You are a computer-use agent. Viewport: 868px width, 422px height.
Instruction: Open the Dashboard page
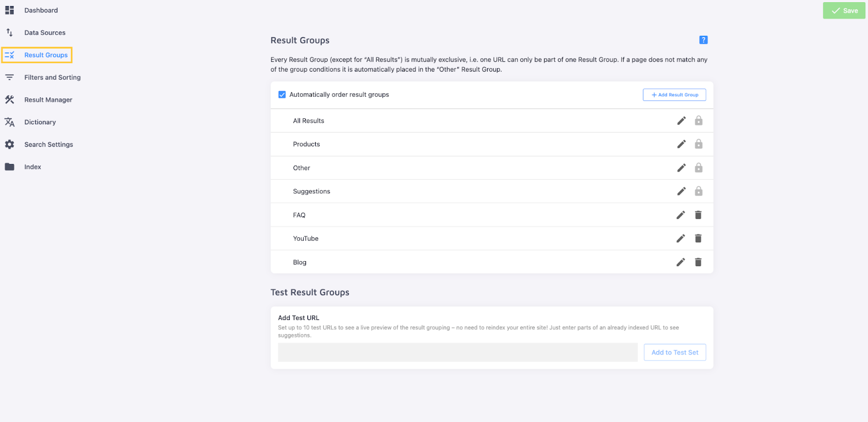coord(41,10)
